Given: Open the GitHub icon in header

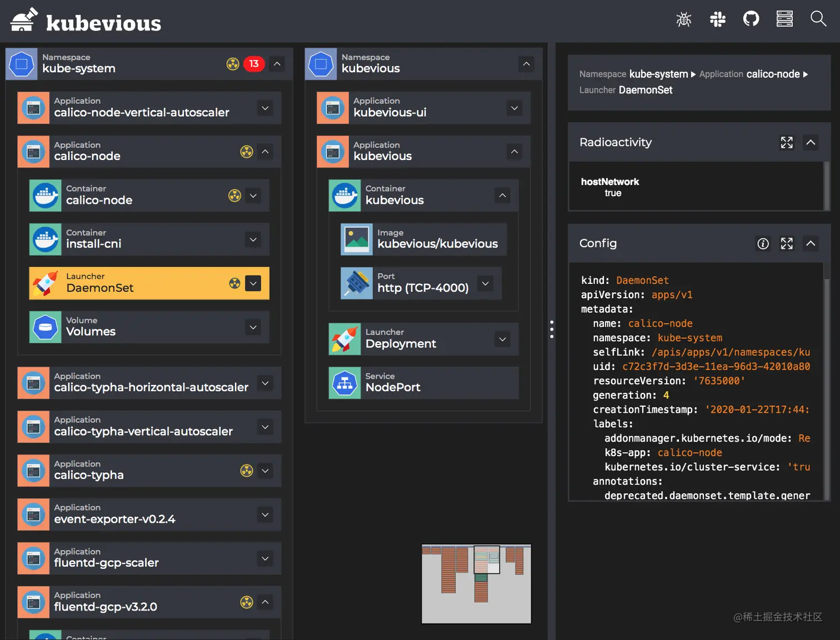Looking at the screenshot, I should click(x=751, y=19).
